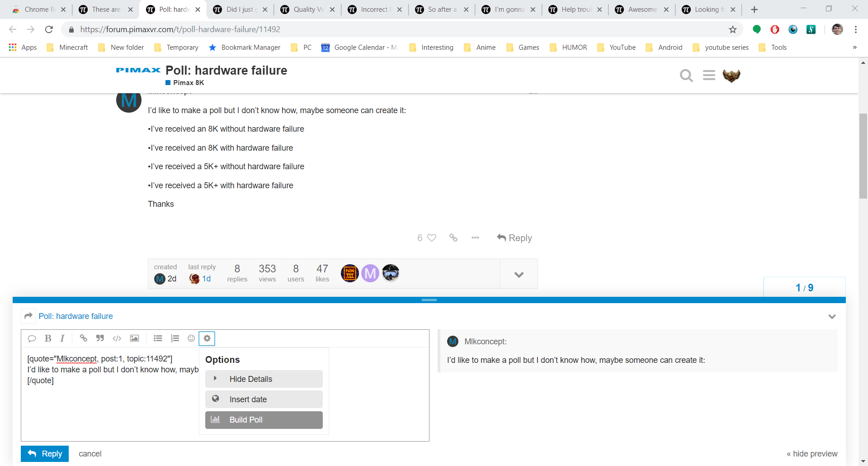Click the green circle extension icon
The width and height of the screenshot is (868, 466).
756,29
